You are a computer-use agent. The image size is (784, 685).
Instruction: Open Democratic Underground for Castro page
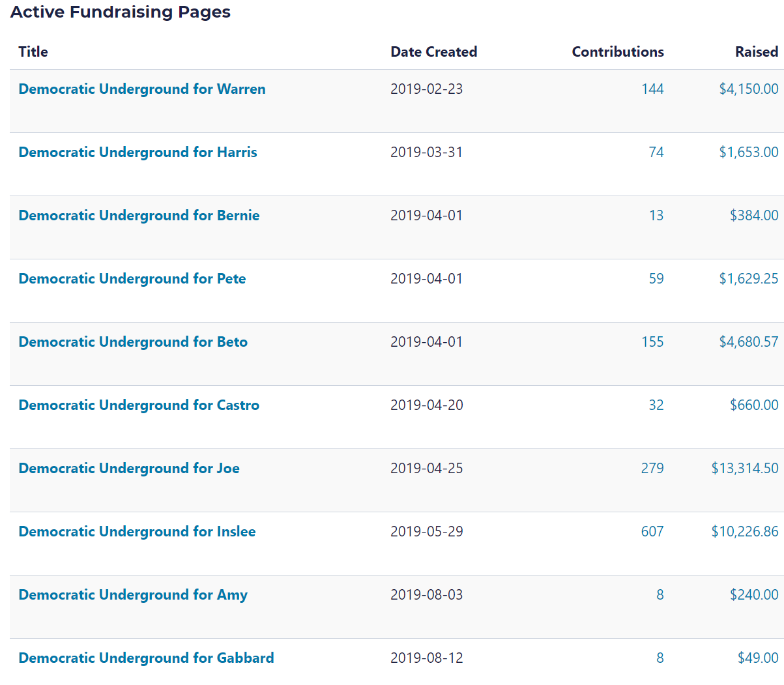pos(139,405)
